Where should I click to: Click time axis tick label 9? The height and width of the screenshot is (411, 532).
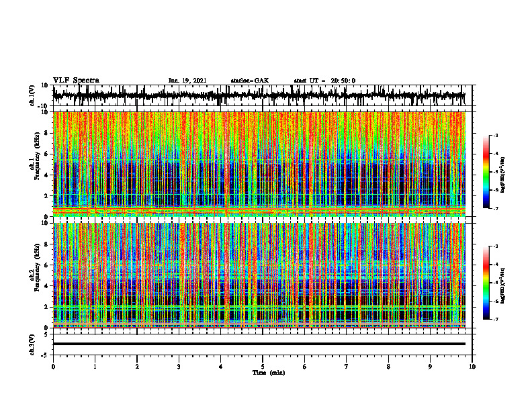point(430,367)
